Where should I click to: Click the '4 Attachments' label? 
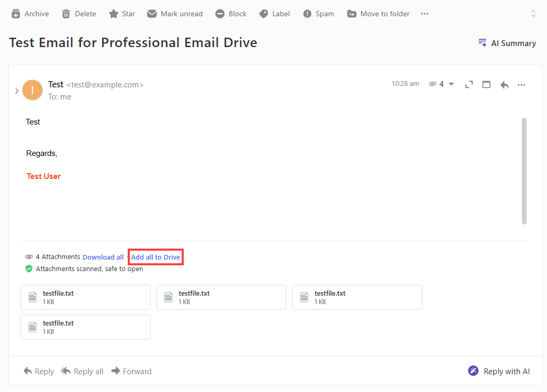coord(58,256)
